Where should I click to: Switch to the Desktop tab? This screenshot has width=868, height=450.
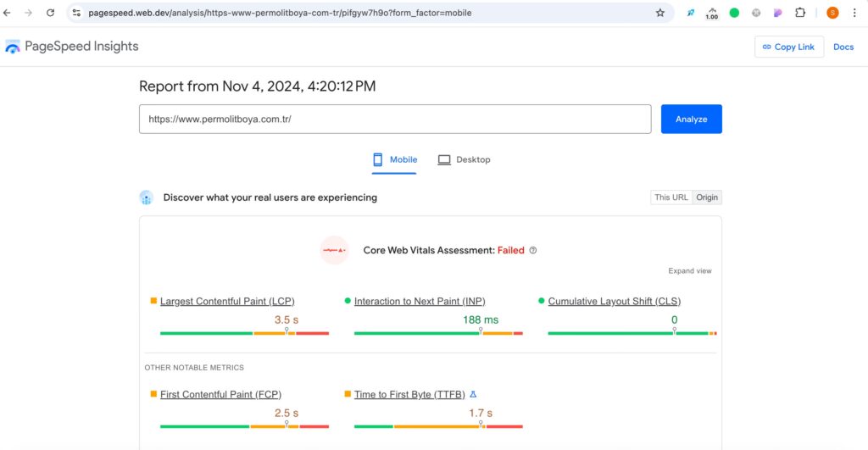click(464, 160)
